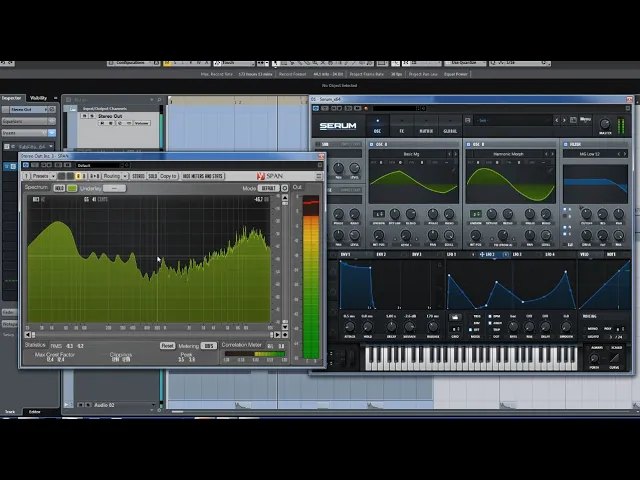Open SPAN mode settings gear icon
The image size is (640, 480).
click(x=284, y=188)
